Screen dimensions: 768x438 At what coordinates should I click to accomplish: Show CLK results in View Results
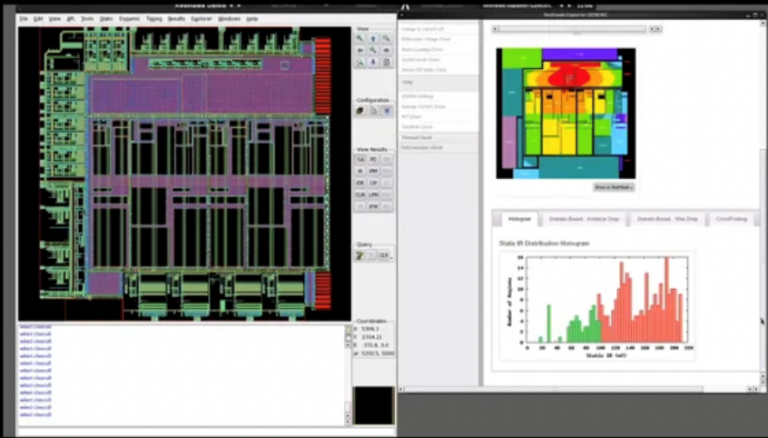[360, 195]
